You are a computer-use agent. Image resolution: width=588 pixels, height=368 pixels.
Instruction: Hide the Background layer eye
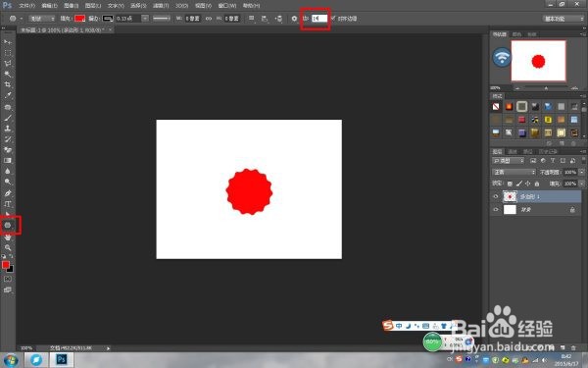click(x=496, y=210)
